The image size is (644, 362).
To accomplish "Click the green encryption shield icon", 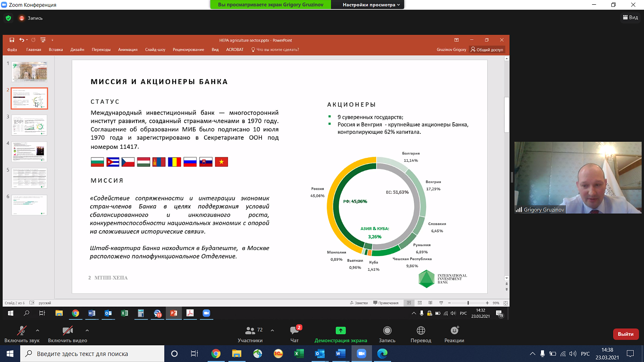I will (x=8, y=18).
